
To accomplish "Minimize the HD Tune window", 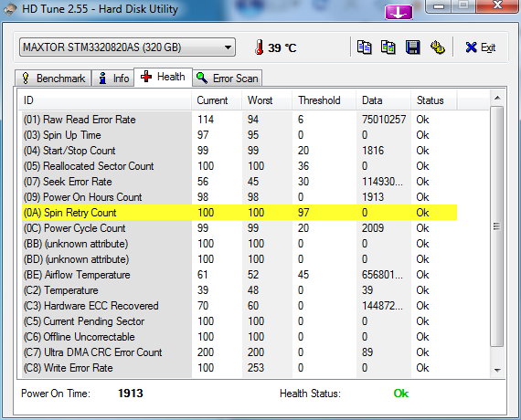I will [440, 6].
